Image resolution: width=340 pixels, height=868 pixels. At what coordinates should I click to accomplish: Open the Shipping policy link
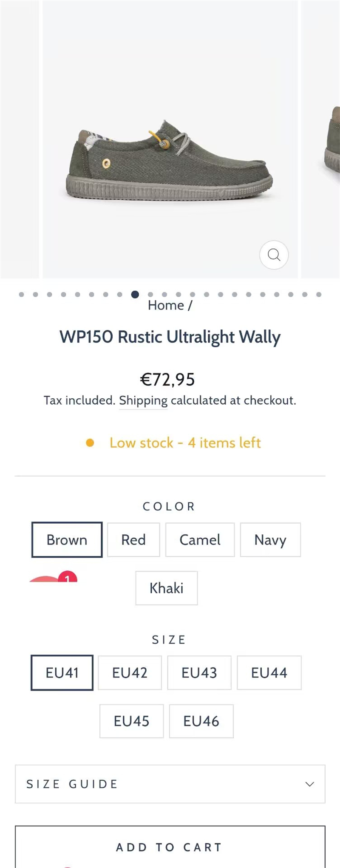[143, 400]
